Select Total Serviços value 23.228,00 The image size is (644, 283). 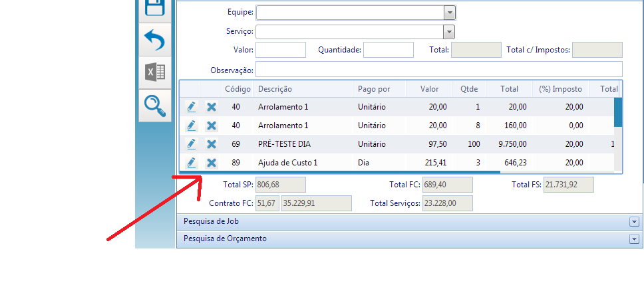[x=447, y=203]
